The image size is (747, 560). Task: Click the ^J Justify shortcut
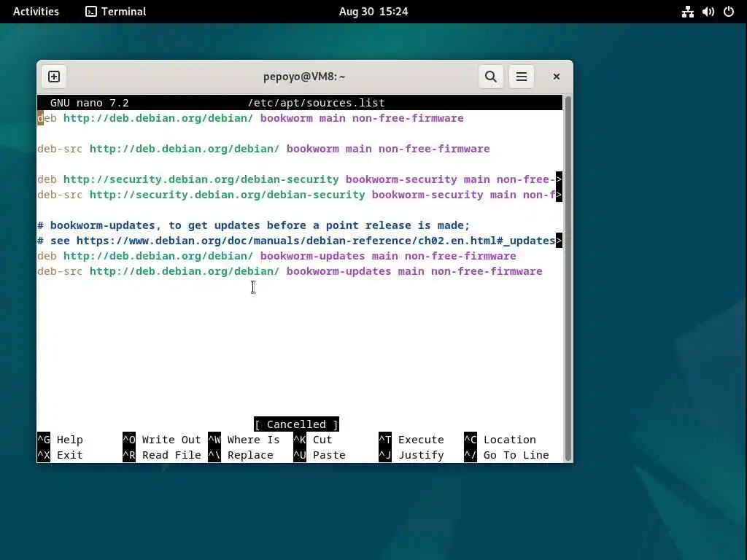[x=411, y=455]
